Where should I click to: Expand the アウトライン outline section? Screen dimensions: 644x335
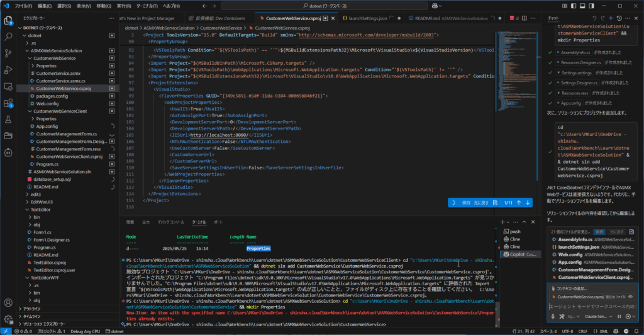[31, 309]
